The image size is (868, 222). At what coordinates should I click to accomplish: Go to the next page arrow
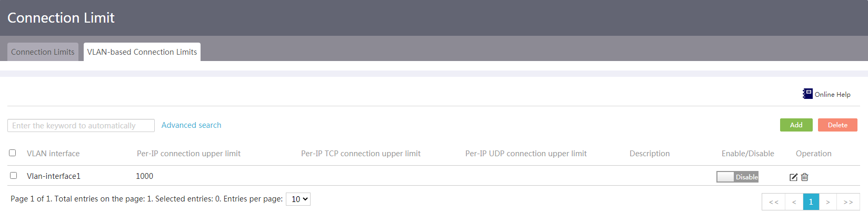(x=828, y=202)
